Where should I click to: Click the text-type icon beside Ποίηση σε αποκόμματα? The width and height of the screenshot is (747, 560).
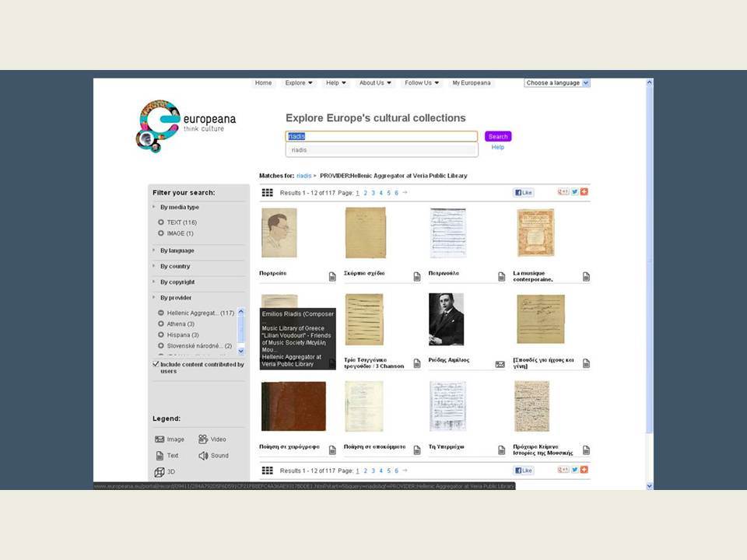(417, 450)
